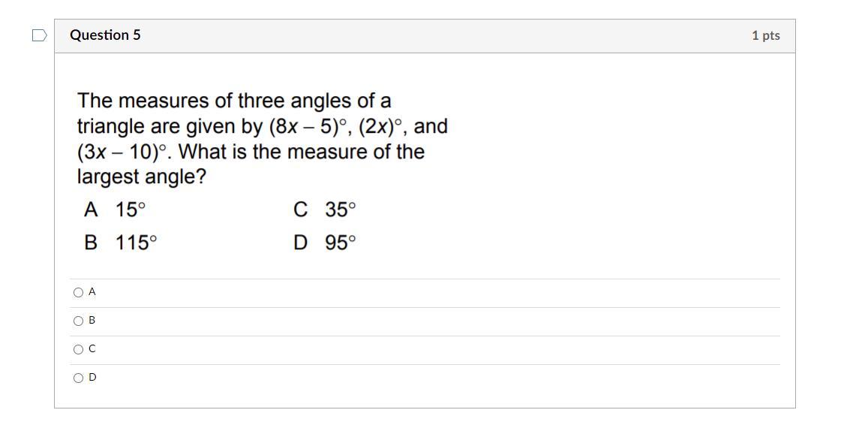Click the '1 pts' point value

pyautogui.click(x=765, y=36)
